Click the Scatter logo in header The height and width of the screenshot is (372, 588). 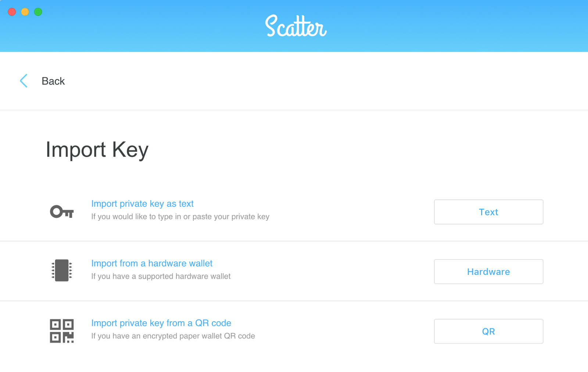(296, 26)
